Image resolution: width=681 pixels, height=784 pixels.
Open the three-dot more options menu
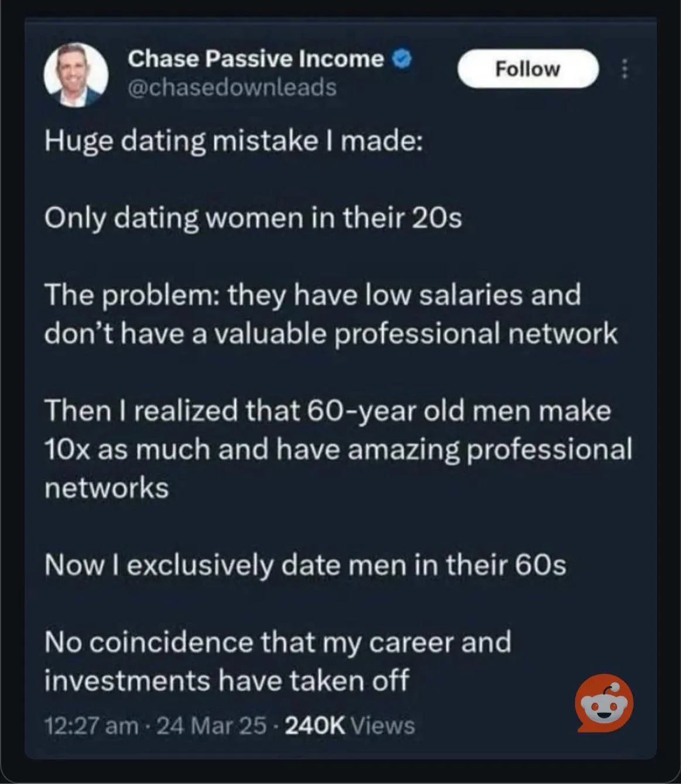pos(624,69)
